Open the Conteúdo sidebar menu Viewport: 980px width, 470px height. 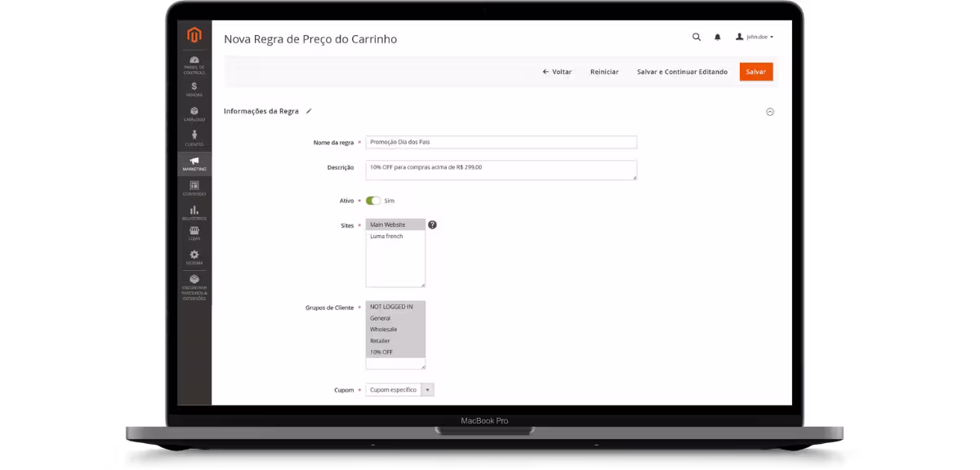[194, 188]
